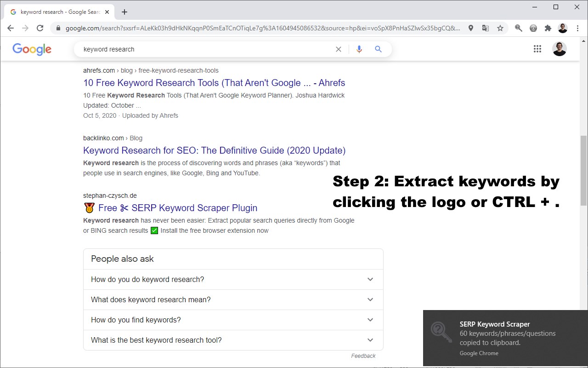Submit search with the magnifier icon
The width and height of the screenshot is (588, 368).
(379, 49)
